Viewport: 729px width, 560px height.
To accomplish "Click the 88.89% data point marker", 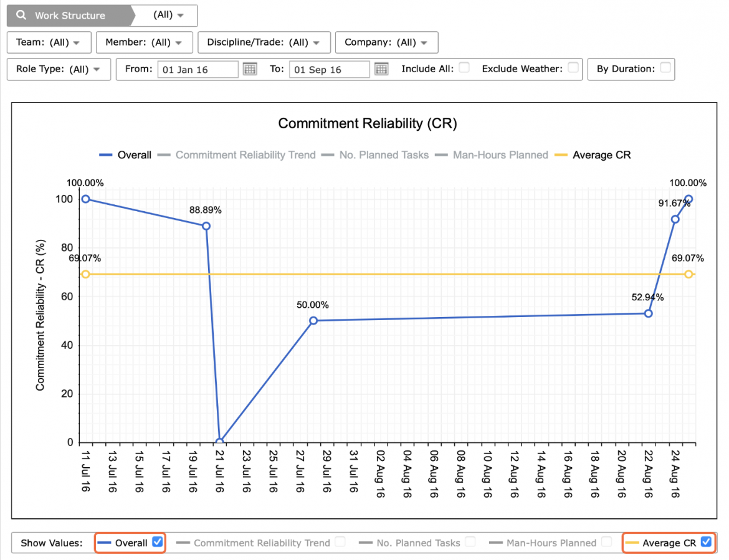I will tap(206, 226).
